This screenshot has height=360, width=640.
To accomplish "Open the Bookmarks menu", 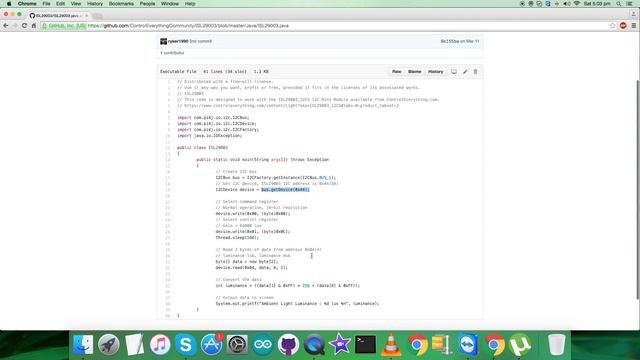I will pos(121,4).
